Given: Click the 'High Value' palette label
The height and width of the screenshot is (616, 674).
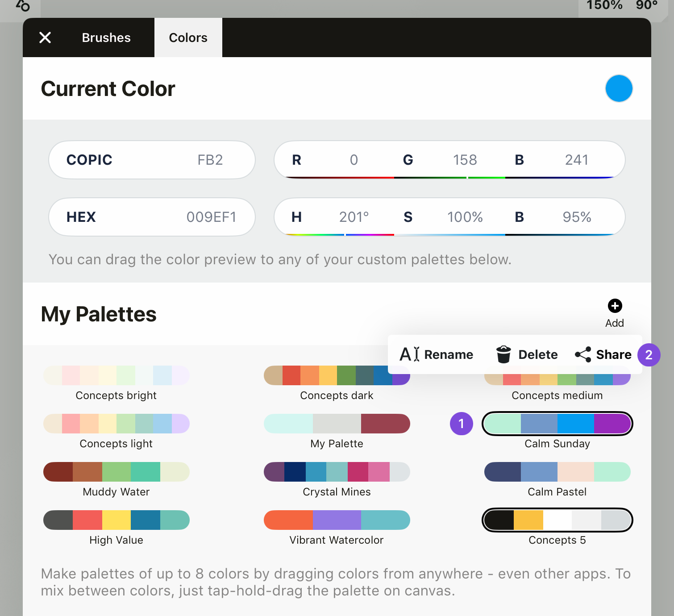Looking at the screenshot, I should [116, 540].
